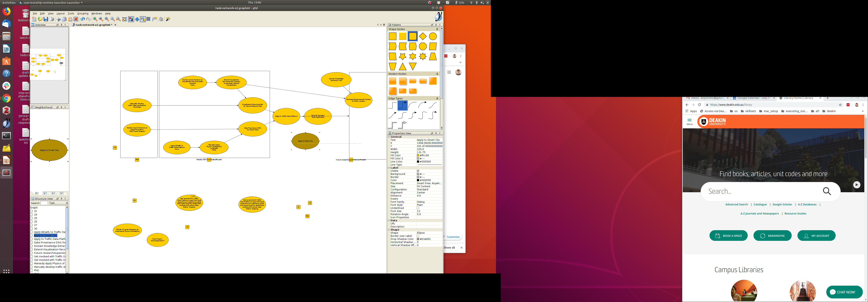Open the Text dropdown in Structure View
This screenshot has height=302, width=868.
58,203
